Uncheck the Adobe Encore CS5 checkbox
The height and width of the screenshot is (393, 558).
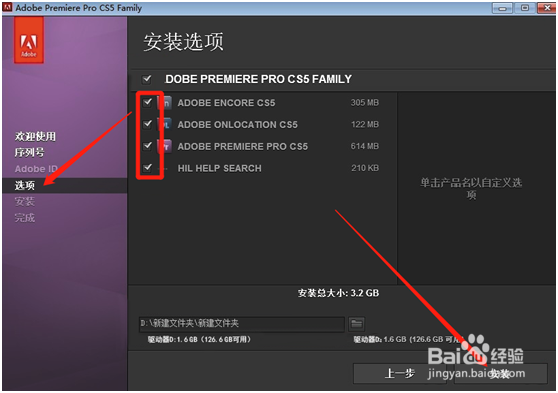coord(147,103)
